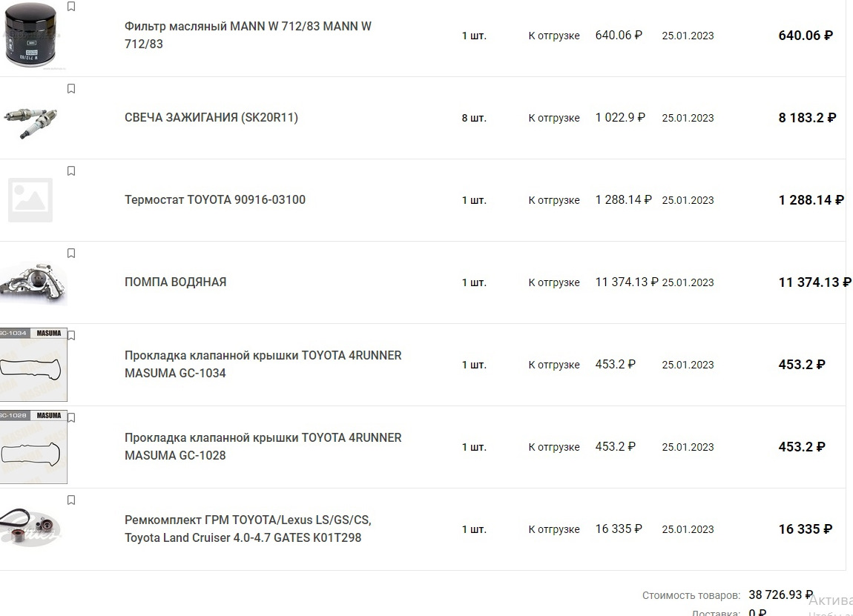
Task: Open GC-1028 gasket thumbnail image
Action: click(x=33, y=447)
